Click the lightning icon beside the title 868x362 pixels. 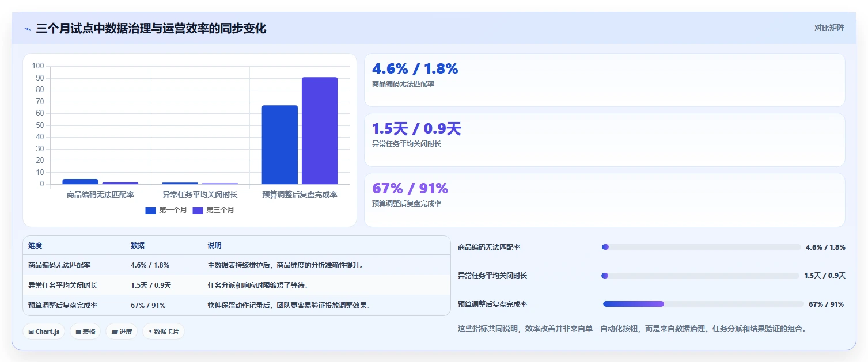pyautogui.click(x=27, y=29)
